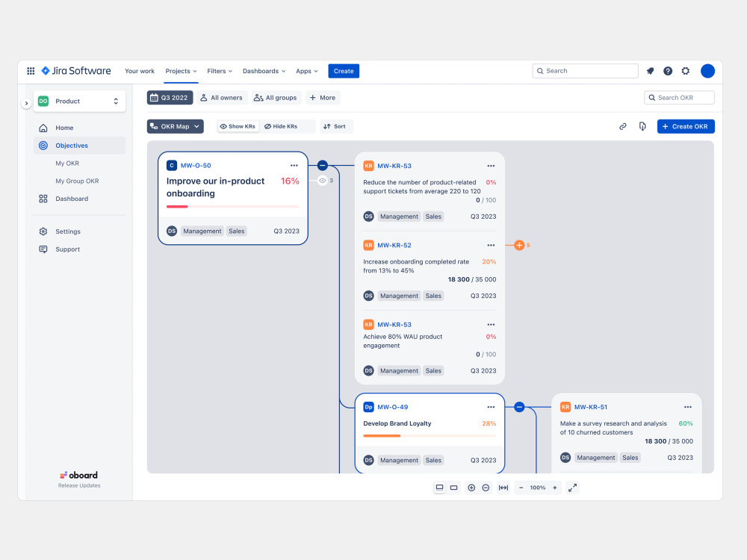Expand MW-KR-52 children with orange plus
The image size is (747, 560).
519,245
